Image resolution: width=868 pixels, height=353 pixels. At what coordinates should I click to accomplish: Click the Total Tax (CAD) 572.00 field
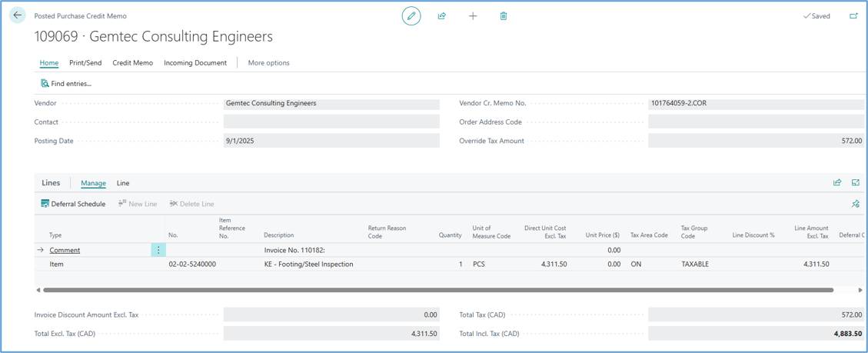[756, 315]
